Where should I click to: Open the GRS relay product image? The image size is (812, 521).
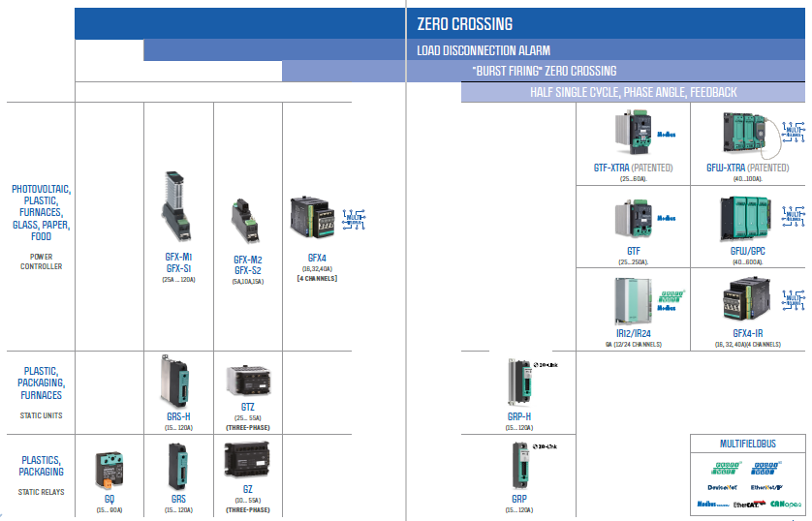pos(177,466)
